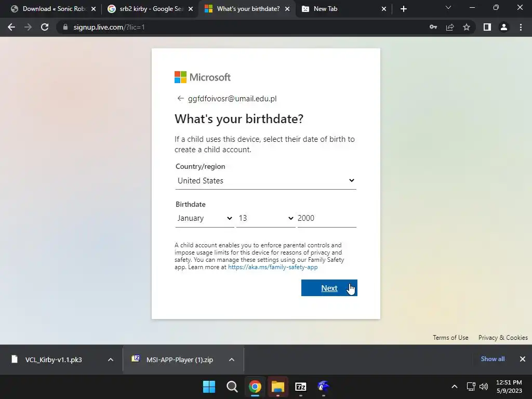Open Terms of Use link

point(450,338)
